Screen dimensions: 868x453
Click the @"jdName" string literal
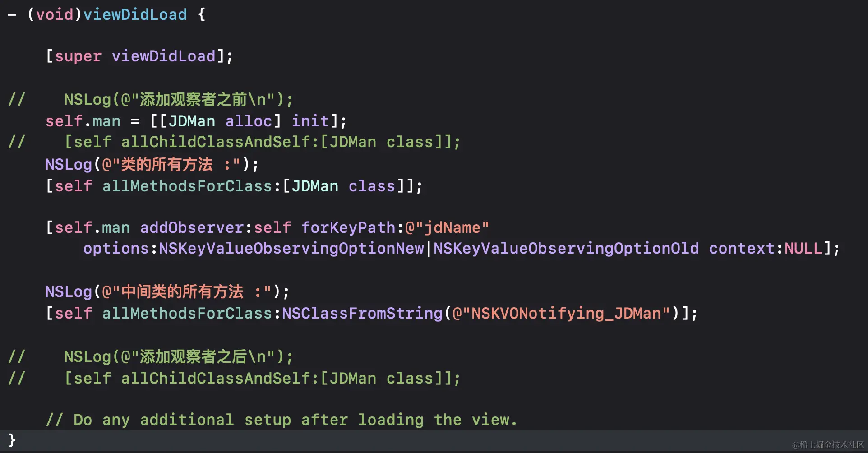tap(447, 227)
